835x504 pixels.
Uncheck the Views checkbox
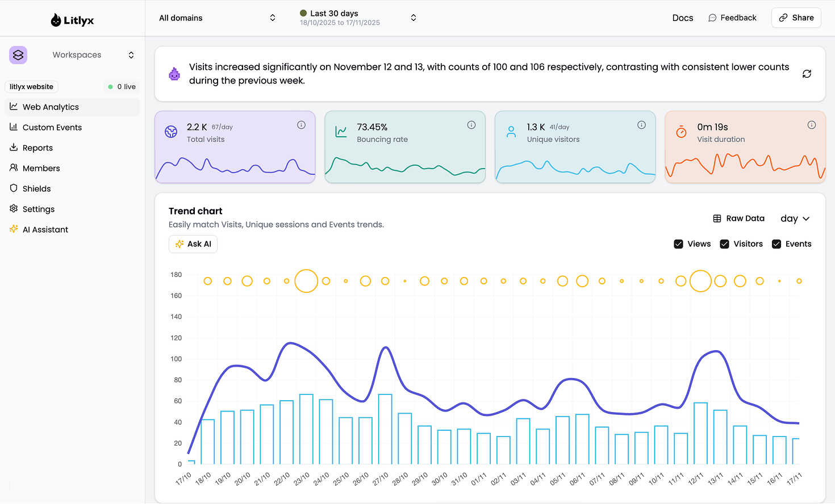coord(678,244)
